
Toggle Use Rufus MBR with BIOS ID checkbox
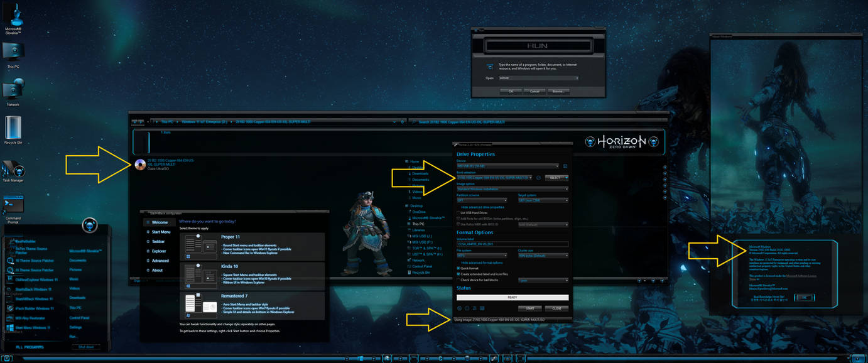(458, 224)
